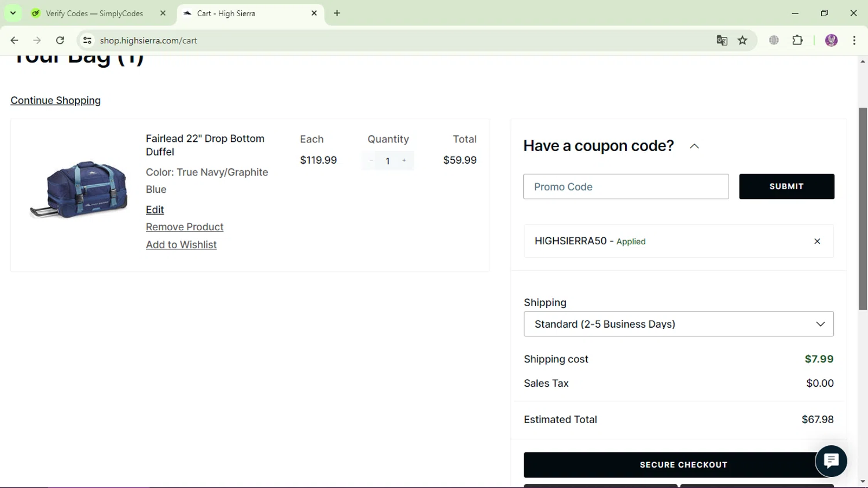868x488 pixels.
Task: Switch to Verify Codes SimplyCodes tab
Action: 94,13
